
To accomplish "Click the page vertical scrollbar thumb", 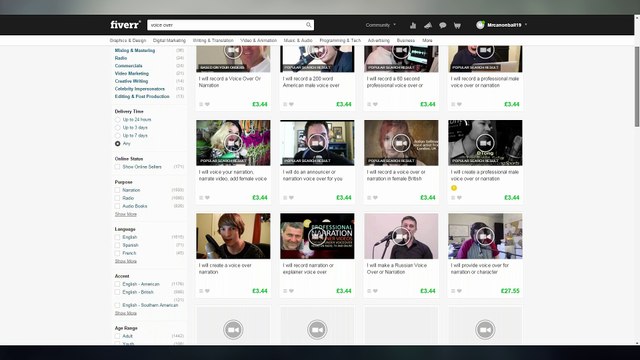I will click(x=637, y=87).
